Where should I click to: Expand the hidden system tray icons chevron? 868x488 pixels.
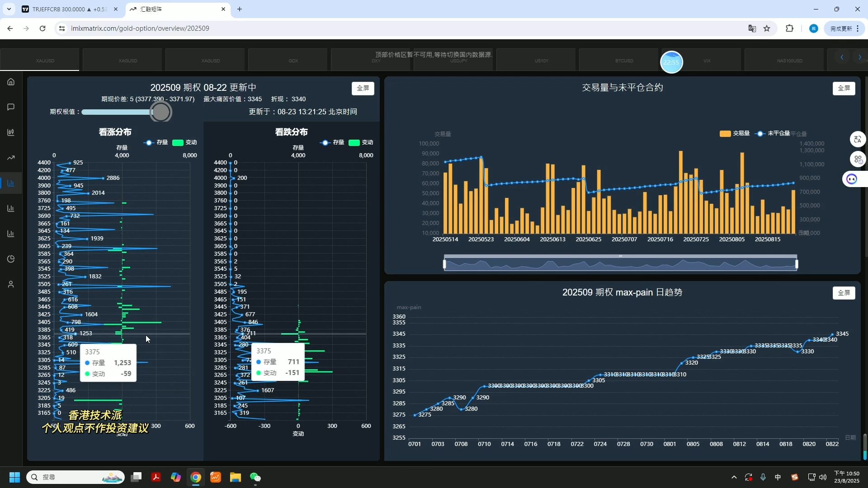click(734, 477)
